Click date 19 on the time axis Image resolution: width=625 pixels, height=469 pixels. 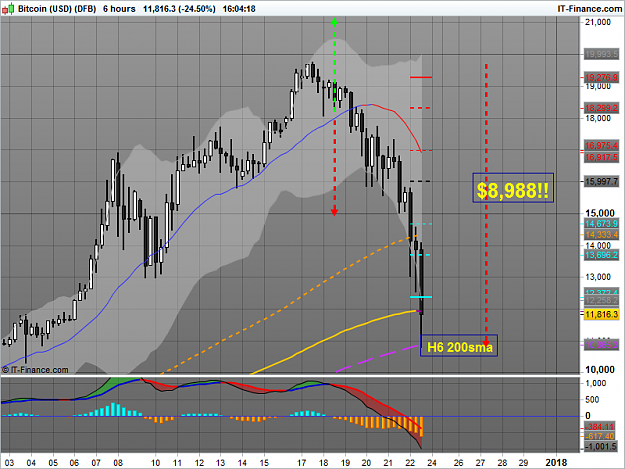coord(345,463)
